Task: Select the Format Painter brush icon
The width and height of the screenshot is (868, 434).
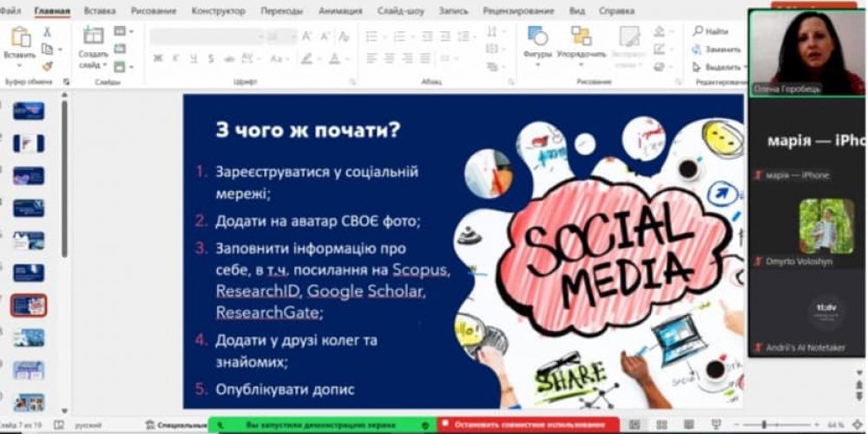Action: 47,65
